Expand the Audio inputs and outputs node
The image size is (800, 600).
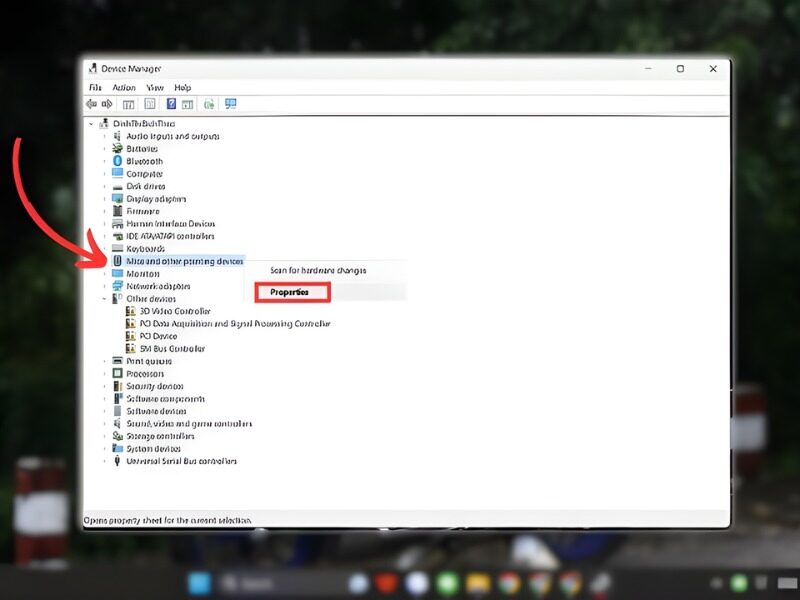tap(104, 136)
